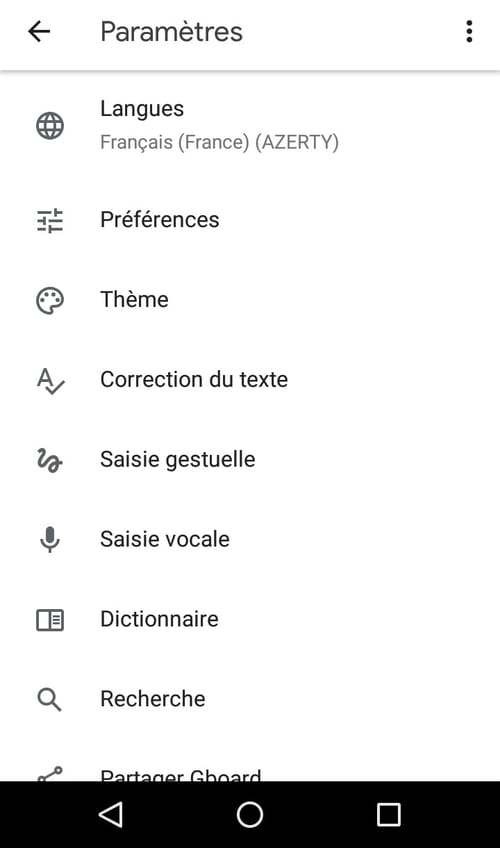Tap the book icon beside Dictionnaire
This screenshot has width=500, height=848.
pyautogui.click(x=50, y=620)
